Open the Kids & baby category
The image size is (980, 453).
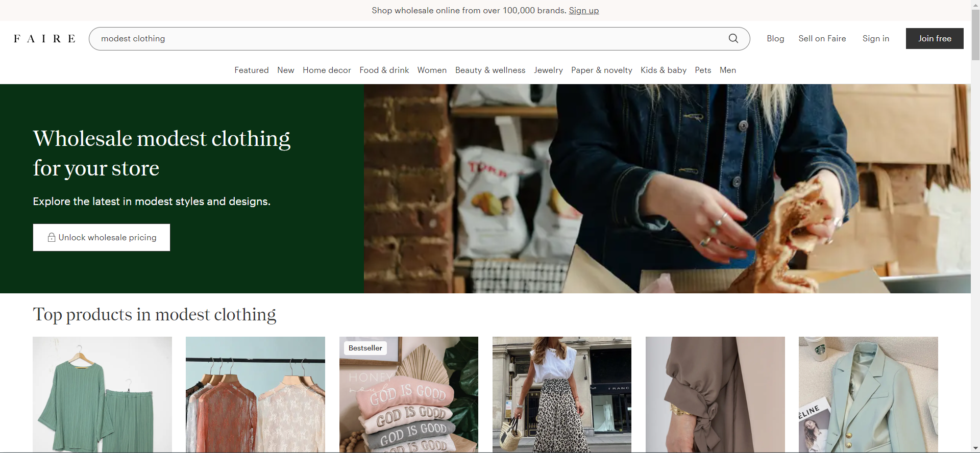click(x=664, y=70)
